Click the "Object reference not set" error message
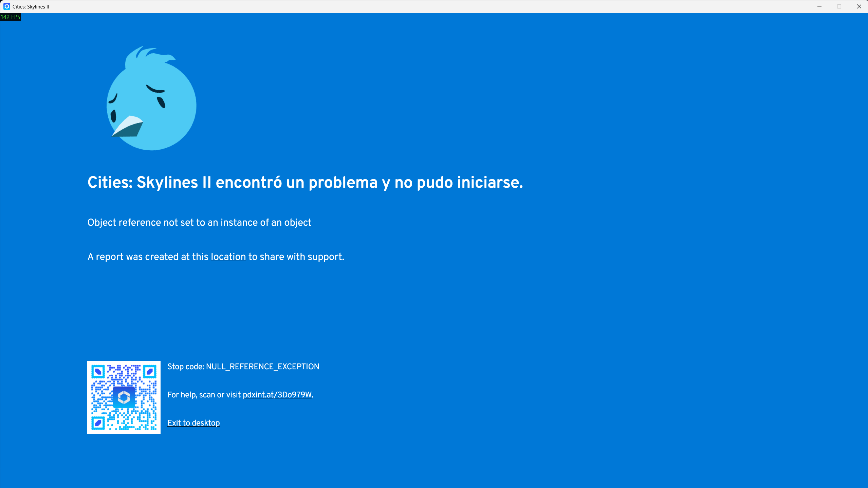Image resolution: width=868 pixels, height=488 pixels. 199,223
